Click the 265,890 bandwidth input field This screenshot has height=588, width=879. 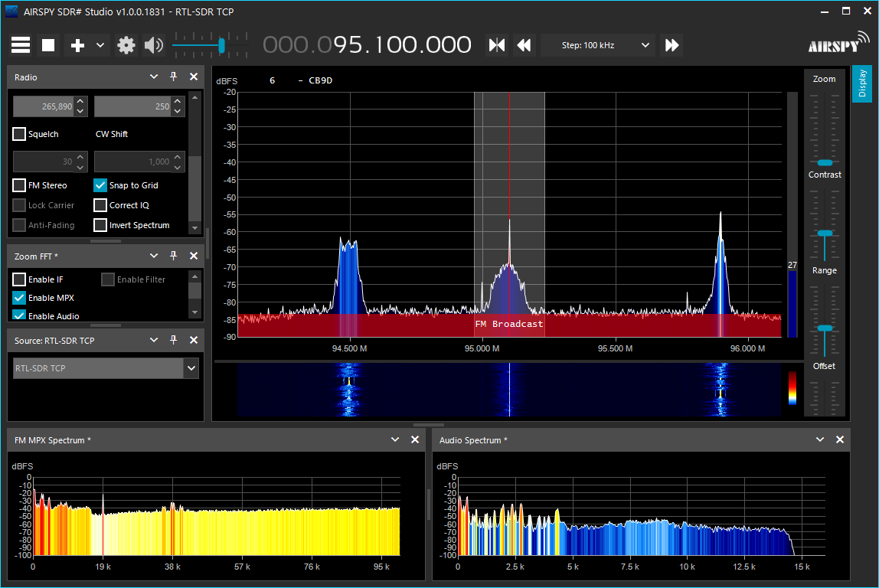(44, 106)
